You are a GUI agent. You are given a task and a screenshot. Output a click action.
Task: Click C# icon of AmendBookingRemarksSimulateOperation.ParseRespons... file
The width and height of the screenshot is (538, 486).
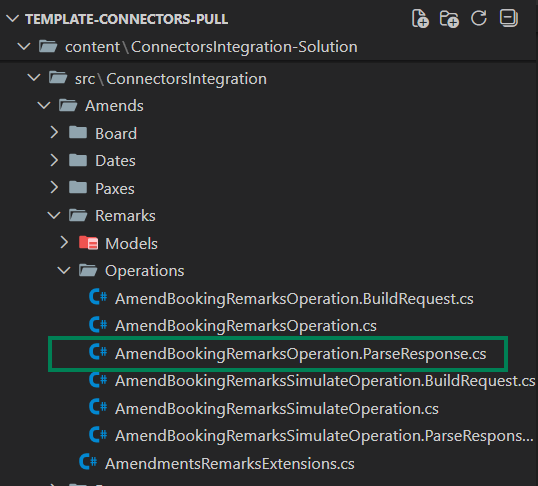coord(98,435)
